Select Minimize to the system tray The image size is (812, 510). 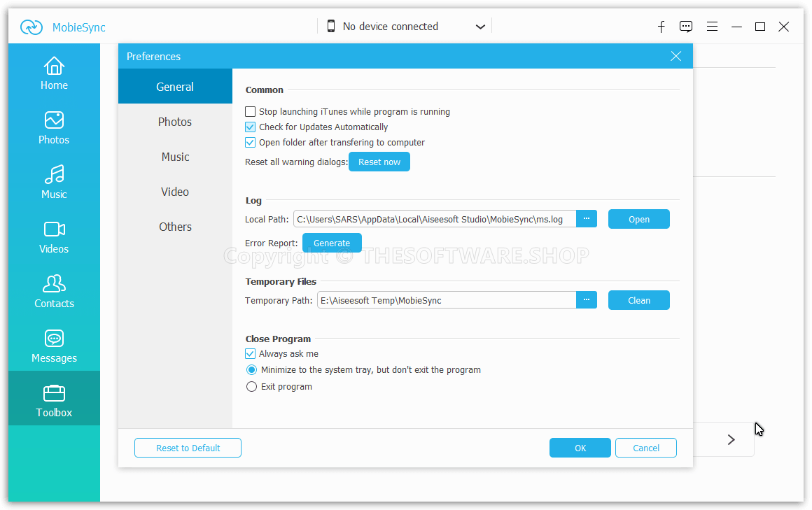(251, 369)
